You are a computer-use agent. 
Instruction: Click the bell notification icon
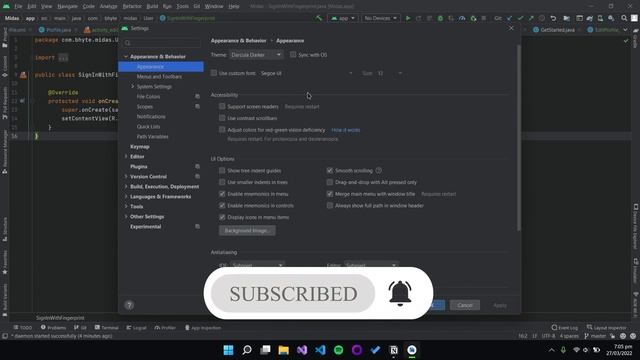coord(400,293)
